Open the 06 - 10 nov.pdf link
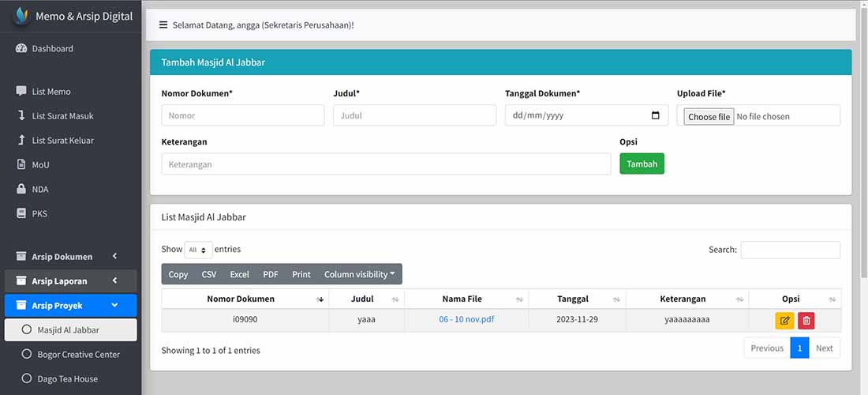The height and width of the screenshot is (395, 868). (466, 320)
